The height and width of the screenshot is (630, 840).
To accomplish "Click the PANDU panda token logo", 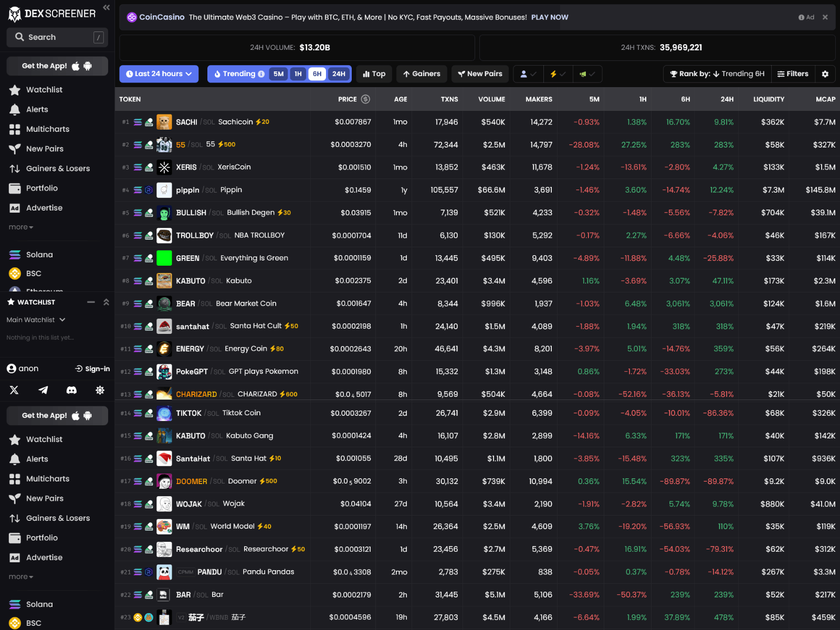I will point(164,572).
